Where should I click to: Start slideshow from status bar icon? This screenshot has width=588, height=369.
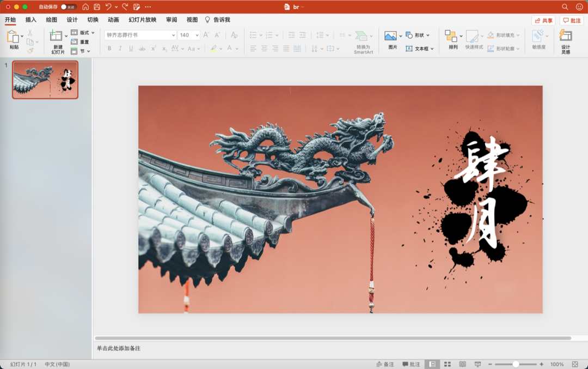(x=477, y=364)
